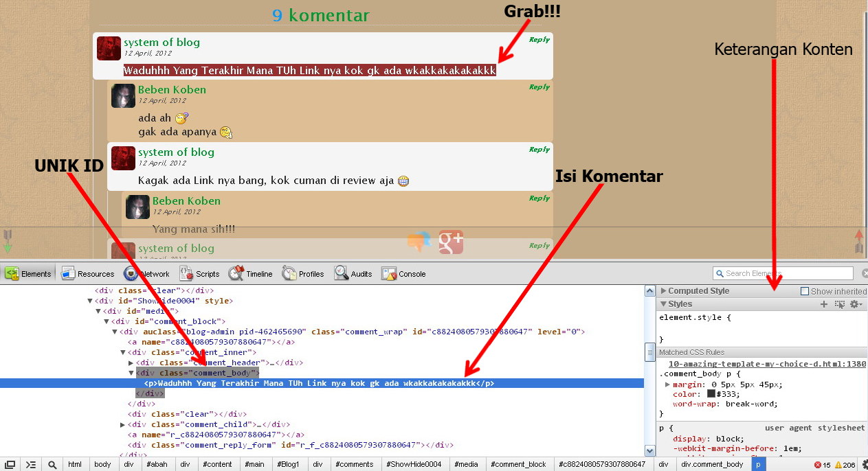Collapse the comment_block div node
This screenshot has width=868, height=471.
pos(107,321)
